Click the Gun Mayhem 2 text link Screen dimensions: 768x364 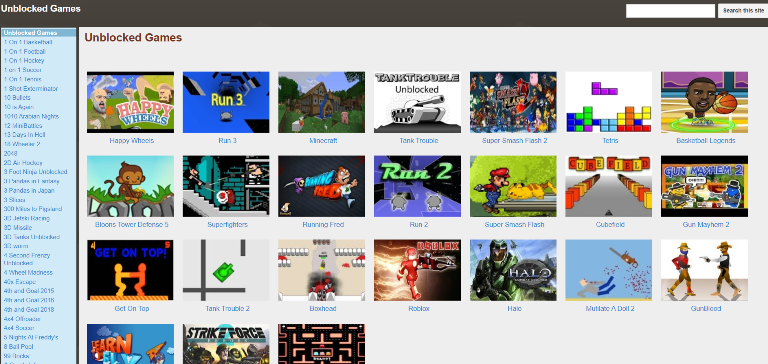point(706,225)
